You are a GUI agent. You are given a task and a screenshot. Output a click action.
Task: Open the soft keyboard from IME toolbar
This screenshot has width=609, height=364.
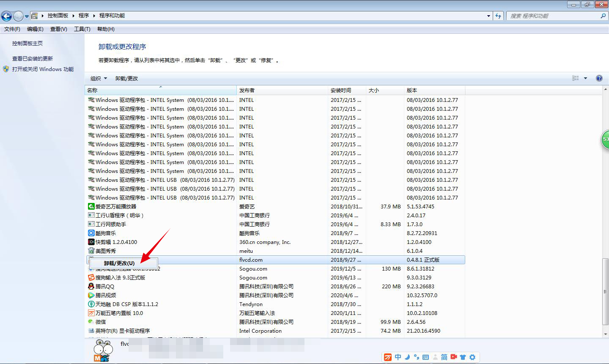pyautogui.click(x=425, y=357)
